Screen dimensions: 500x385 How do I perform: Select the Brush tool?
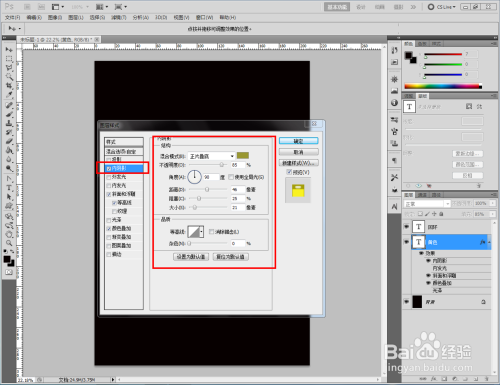pos(9,115)
